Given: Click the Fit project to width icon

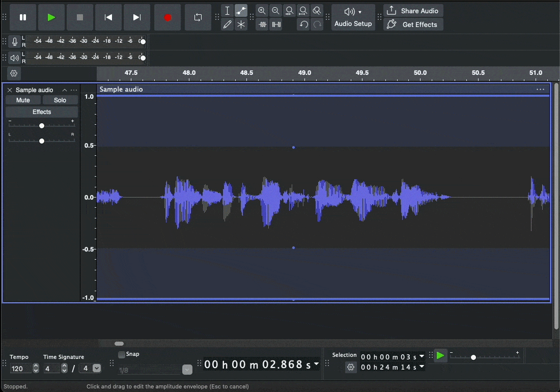Looking at the screenshot, I should pyautogui.click(x=303, y=11).
